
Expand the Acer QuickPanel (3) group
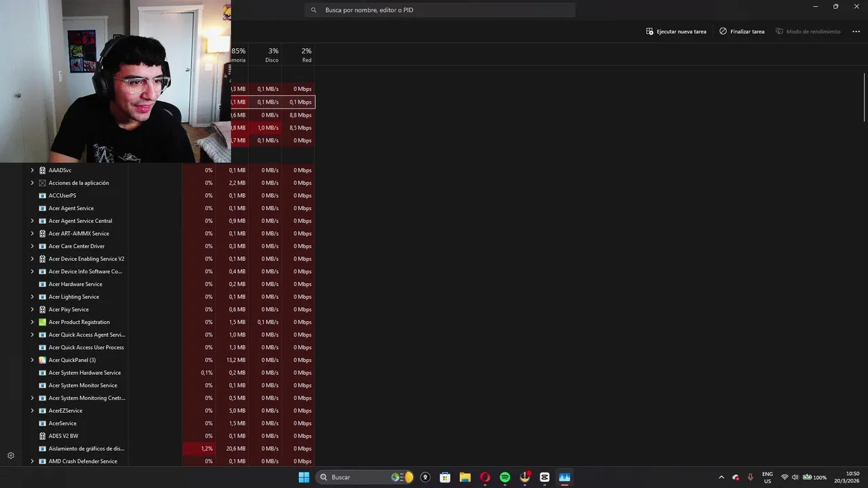click(x=32, y=360)
